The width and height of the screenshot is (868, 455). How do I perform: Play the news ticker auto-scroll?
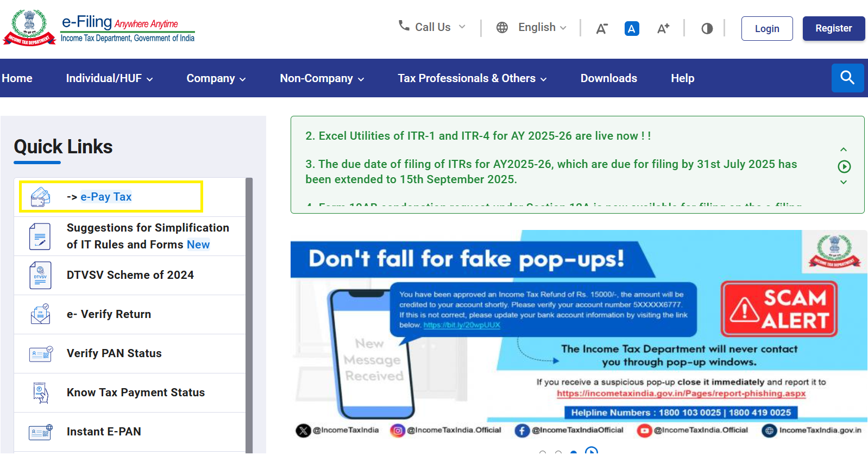844,166
